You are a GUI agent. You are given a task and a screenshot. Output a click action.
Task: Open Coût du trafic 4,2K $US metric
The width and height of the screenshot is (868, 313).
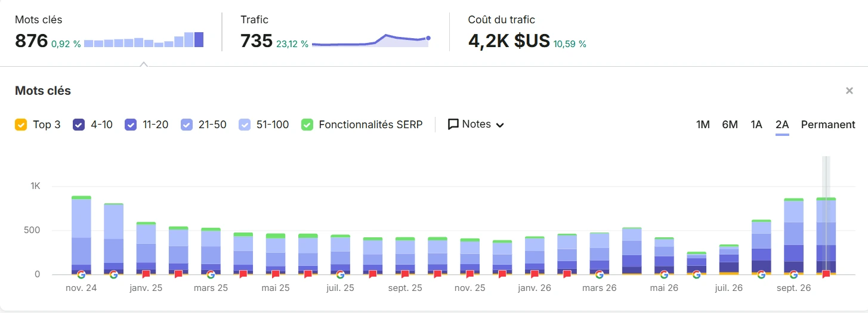(509, 41)
